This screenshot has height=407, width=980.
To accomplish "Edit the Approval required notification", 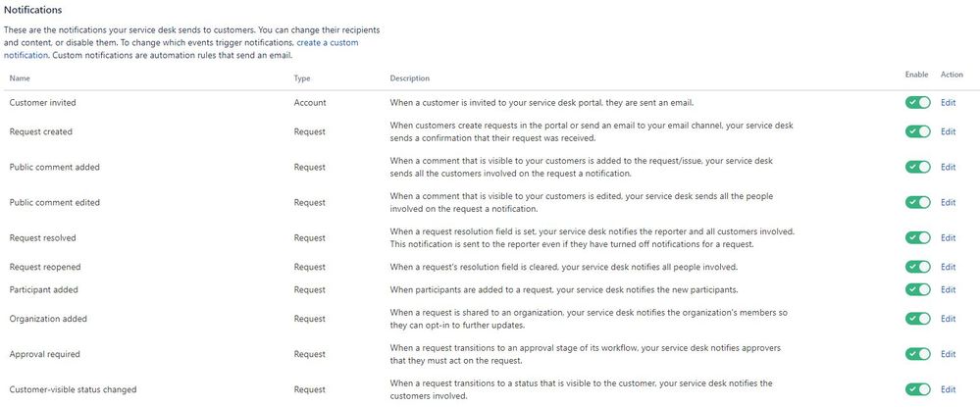I will click(x=949, y=354).
